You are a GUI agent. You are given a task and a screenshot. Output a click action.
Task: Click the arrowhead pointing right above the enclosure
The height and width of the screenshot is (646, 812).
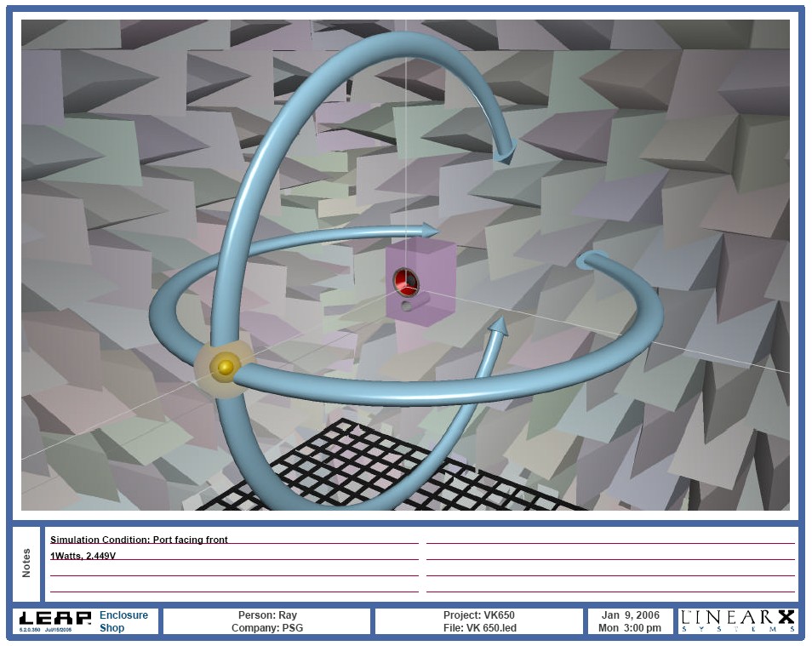click(x=428, y=230)
